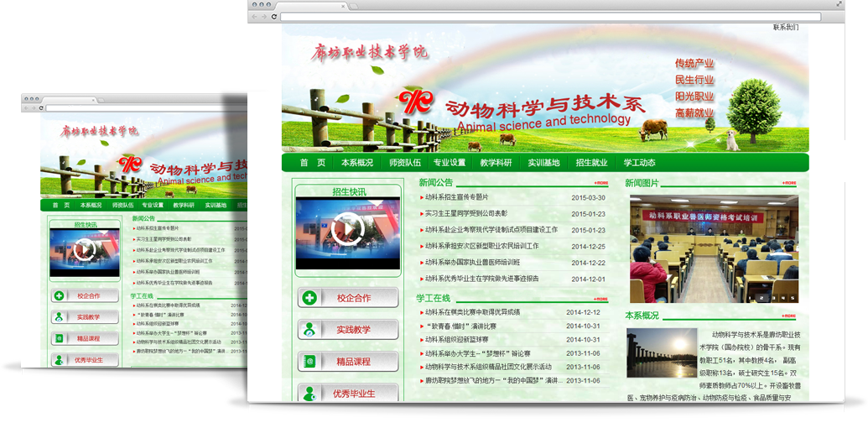
Task: Go to 师资队伍 in large window navigation
Action: 405,163
